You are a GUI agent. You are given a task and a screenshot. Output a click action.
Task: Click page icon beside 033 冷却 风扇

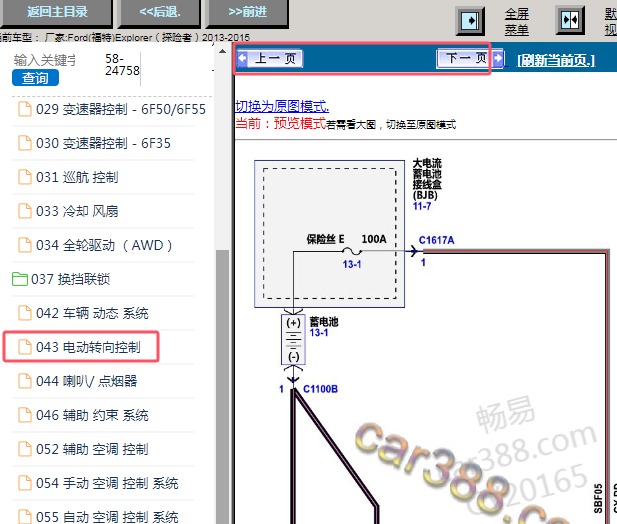tap(25, 211)
